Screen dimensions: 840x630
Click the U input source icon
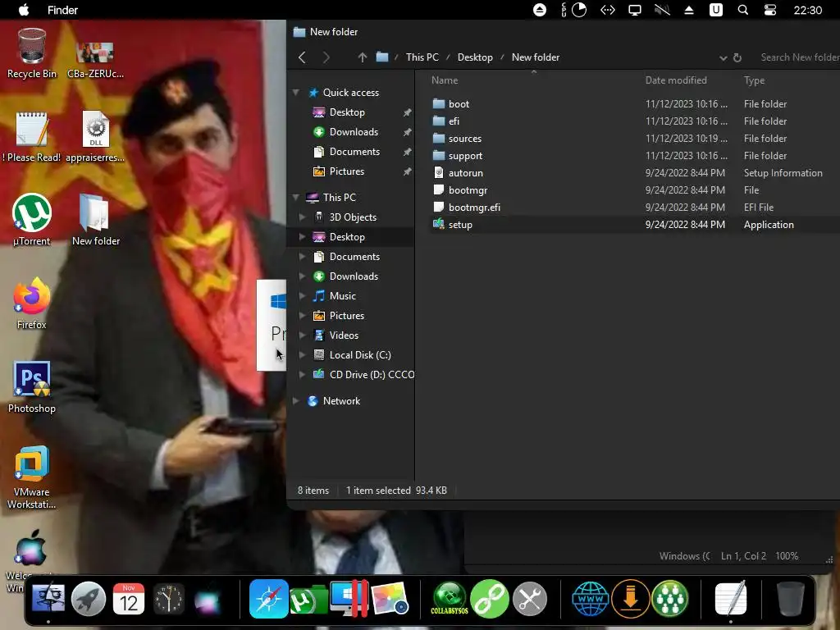[x=715, y=10]
